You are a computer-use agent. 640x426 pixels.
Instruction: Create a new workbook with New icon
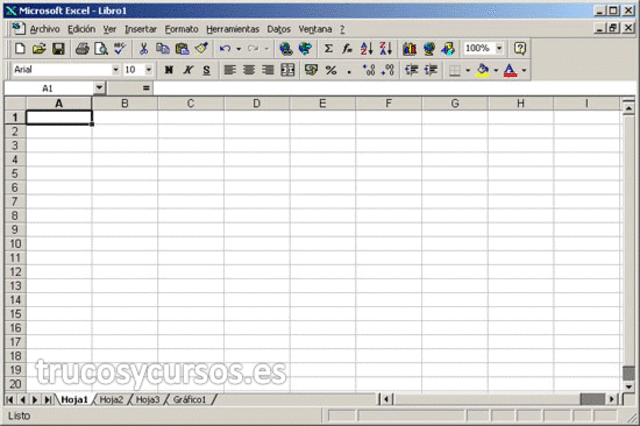(x=20, y=49)
